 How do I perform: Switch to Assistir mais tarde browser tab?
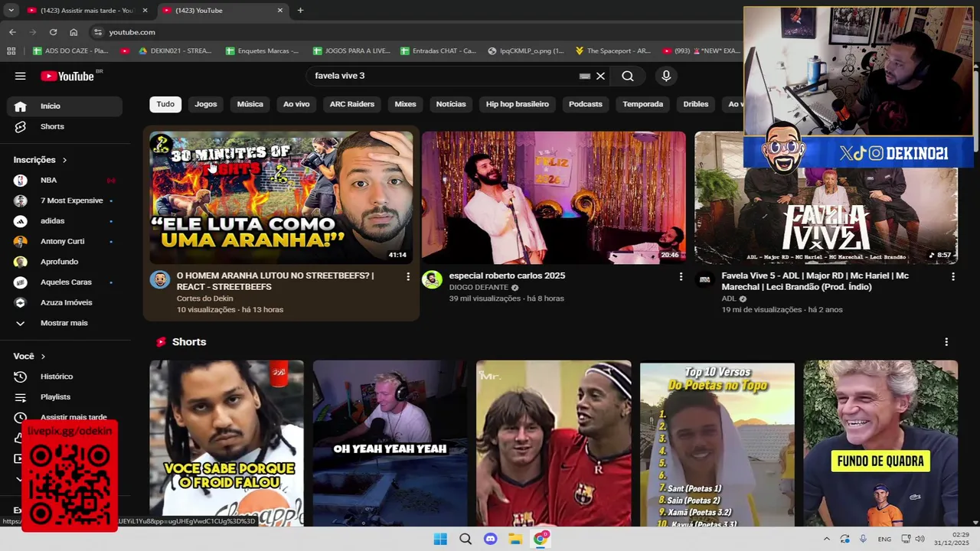pos(87,11)
